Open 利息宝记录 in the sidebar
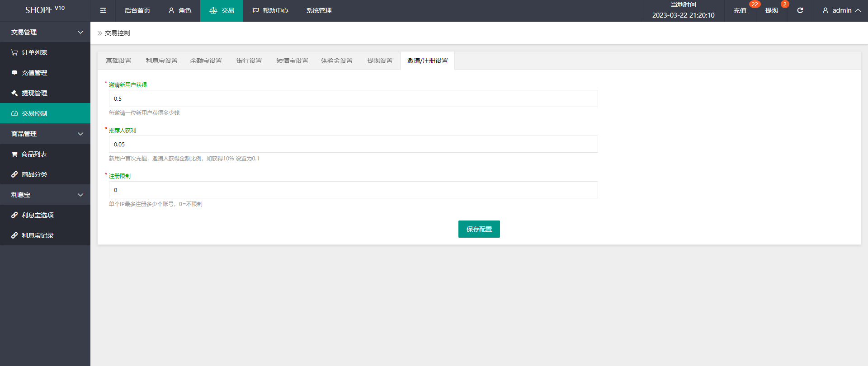The height and width of the screenshot is (366, 868). pyautogui.click(x=38, y=235)
